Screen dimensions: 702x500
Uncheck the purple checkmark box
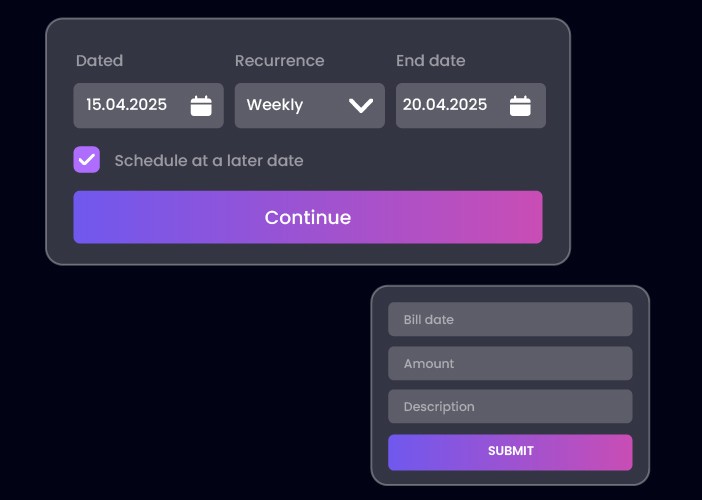(87, 160)
